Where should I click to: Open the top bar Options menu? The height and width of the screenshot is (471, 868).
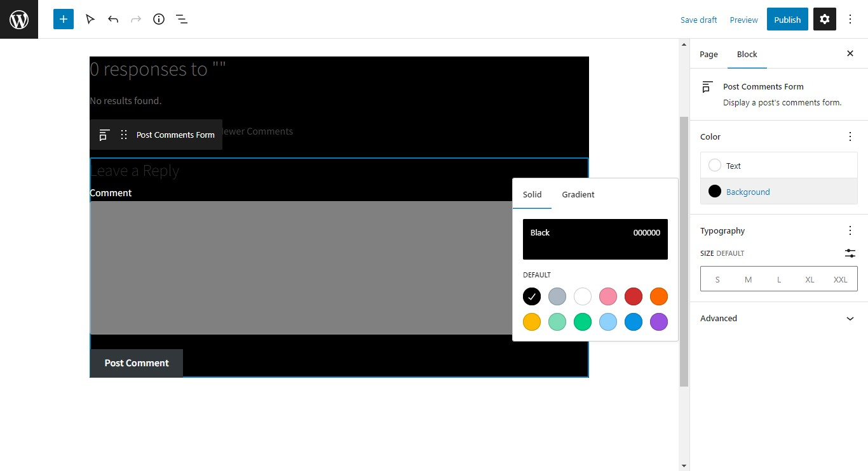850,19
